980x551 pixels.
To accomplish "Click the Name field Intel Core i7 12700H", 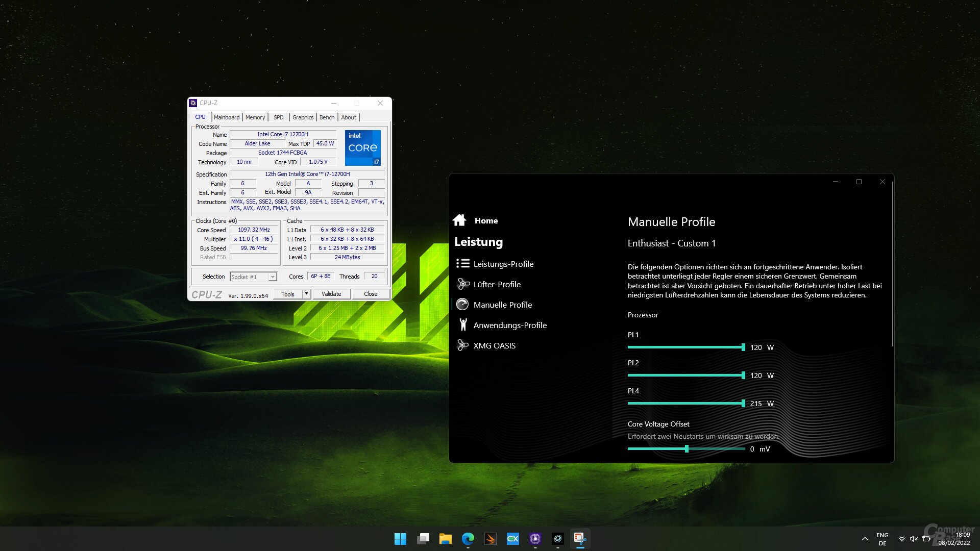I will tap(283, 134).
